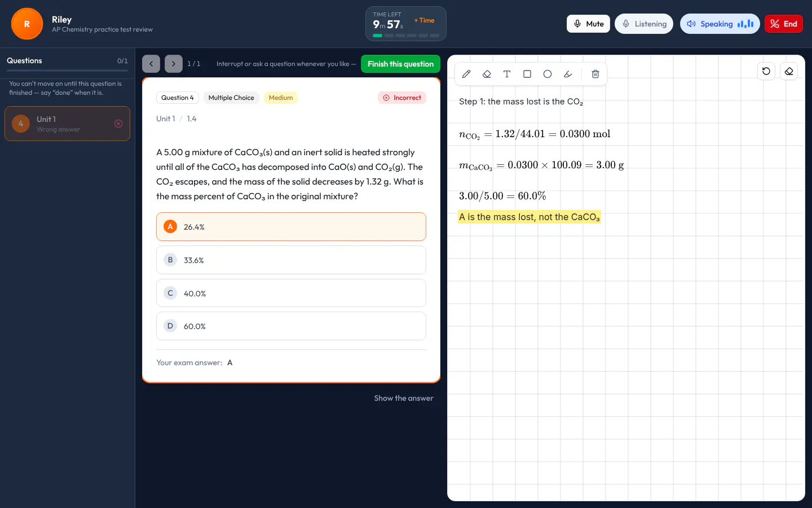Select the eraser tool in whiteboard toolbar
This screenshot has height=508, width=812.
[x=487, y=74]
